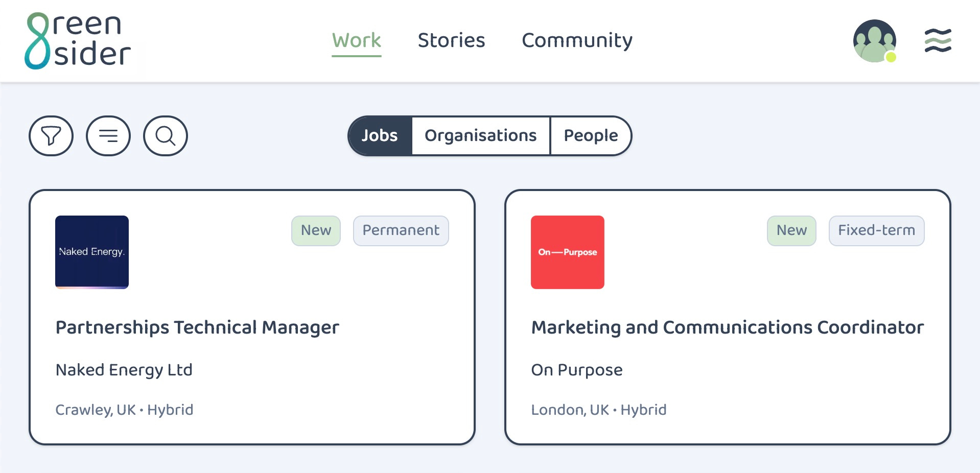Open the Stories navigation item
This screenshot has height=473, width=980.
click(451, 40)
